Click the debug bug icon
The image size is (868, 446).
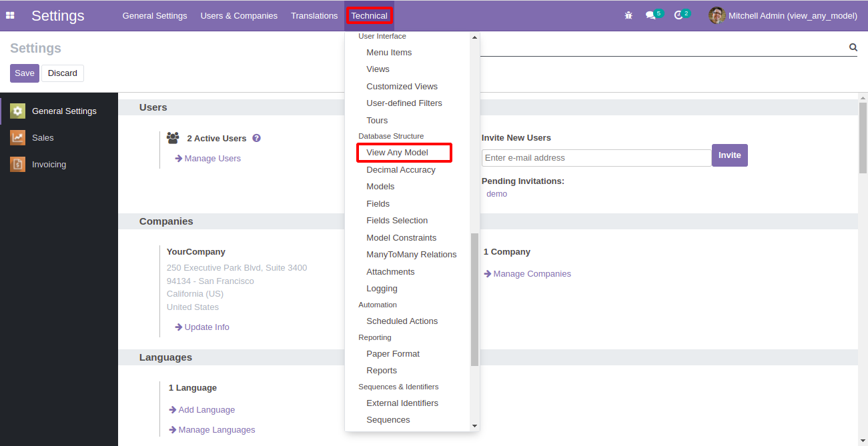[628, 15]
